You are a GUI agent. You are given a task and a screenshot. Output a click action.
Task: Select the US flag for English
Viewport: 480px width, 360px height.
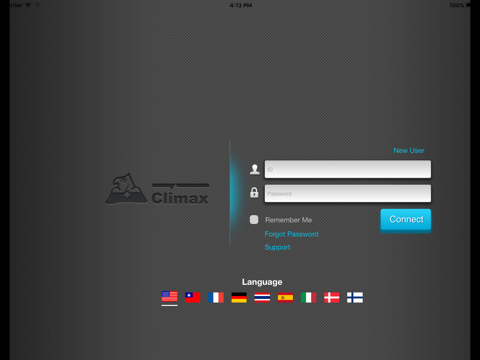[x=169, y=296]
